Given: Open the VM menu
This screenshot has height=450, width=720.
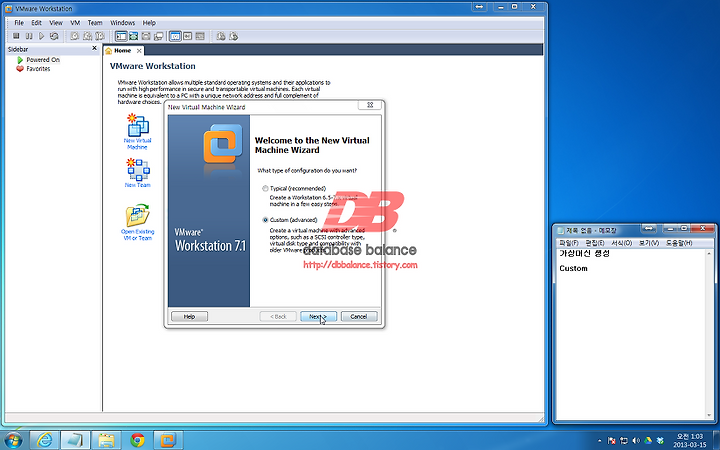Looking at the screenshot, I should pyautogui.click(x=75, y=22).
